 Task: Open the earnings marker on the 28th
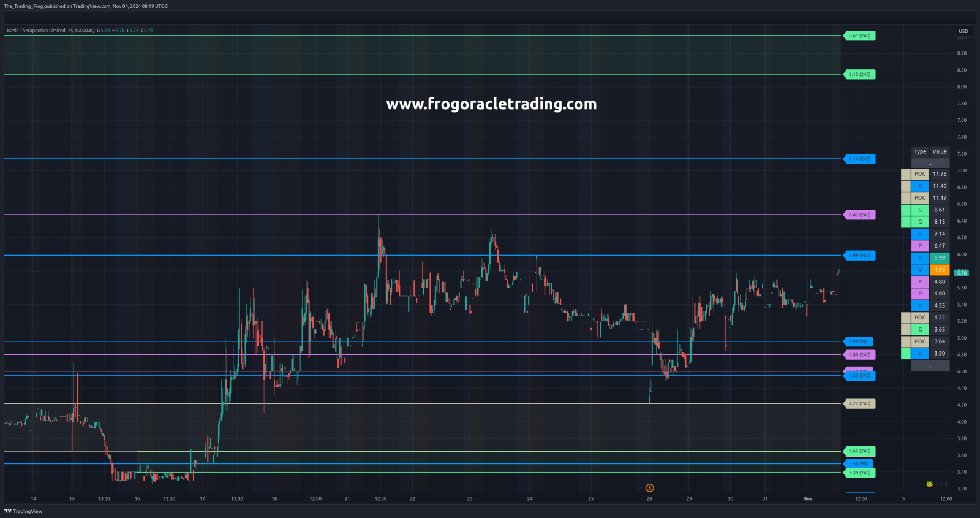(x=650, y=488)
